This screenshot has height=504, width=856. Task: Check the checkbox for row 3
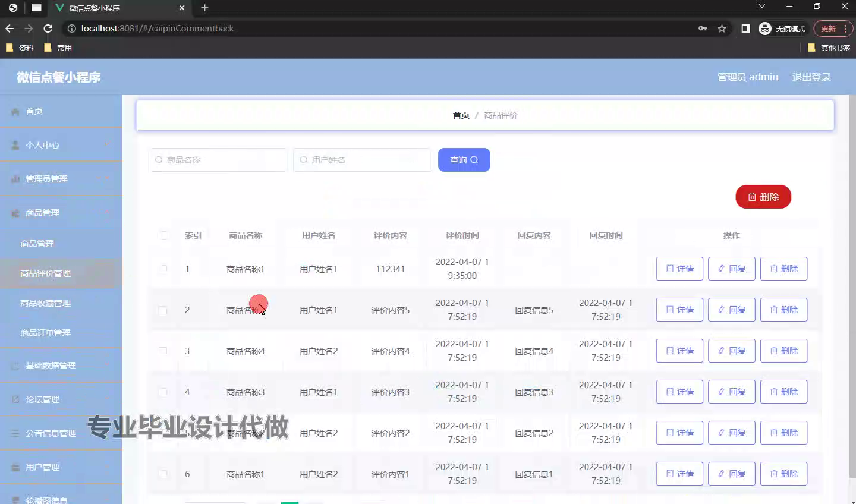pyautogui.click(x=163, y=351)
